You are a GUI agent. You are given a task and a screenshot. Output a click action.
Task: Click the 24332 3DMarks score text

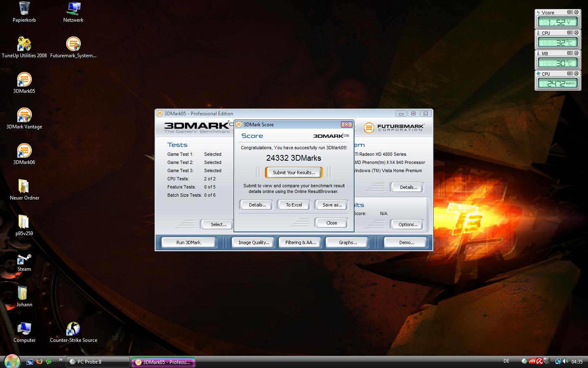click(294, 158)
